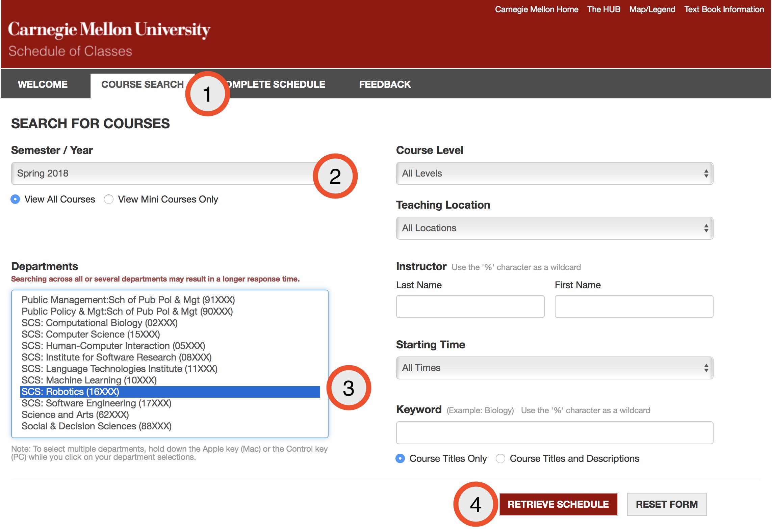This screenshot has width=772, height=532.
Task: Open the Carnegie Mellon Home link
Action: 536,9
